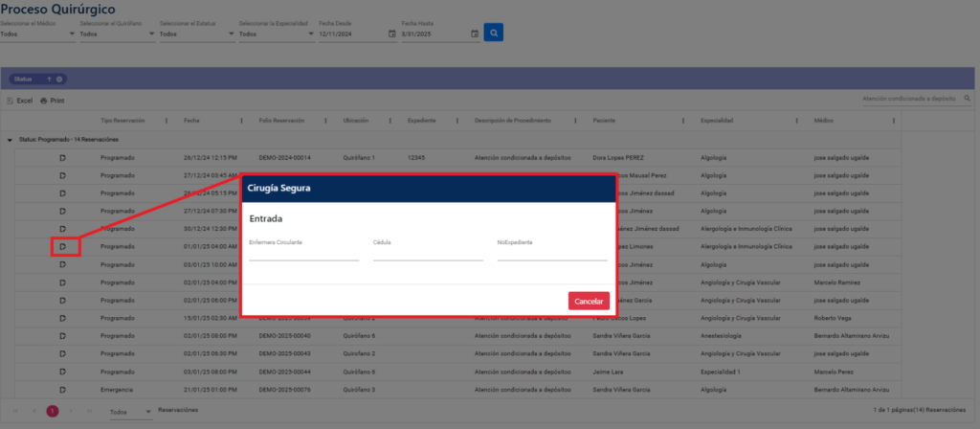Screen dimensions: 980x429
Task: Select Anestesiología specialty cell
Action: click(722, 336)
